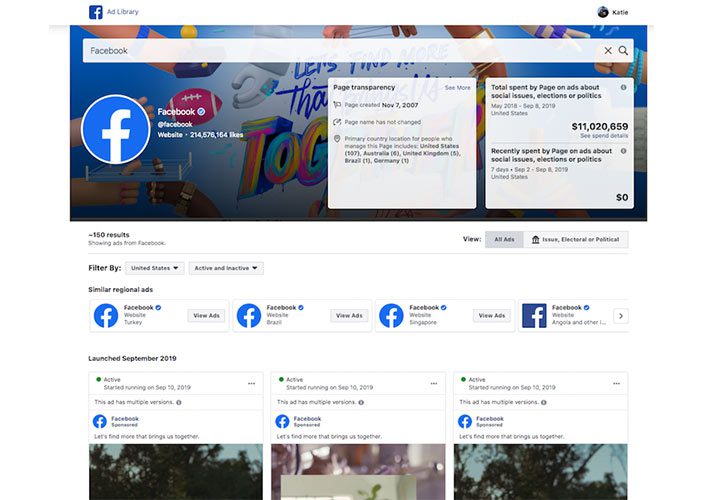Click the ~150 results count

(x=108, y=235)
